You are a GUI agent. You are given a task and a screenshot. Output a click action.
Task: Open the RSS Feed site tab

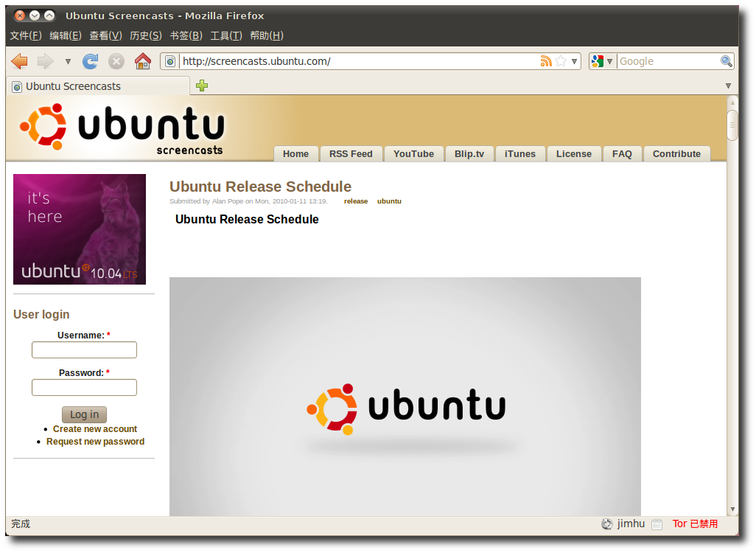[x=351, y=154]
